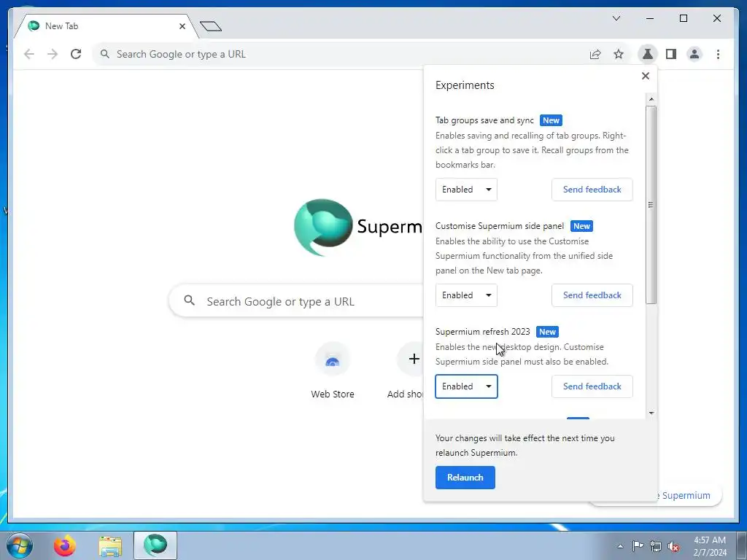Click the 'Supermium refresh 2023' title
Screen dimensions: 747x560
pyautogui.click(x=483, y=332)
